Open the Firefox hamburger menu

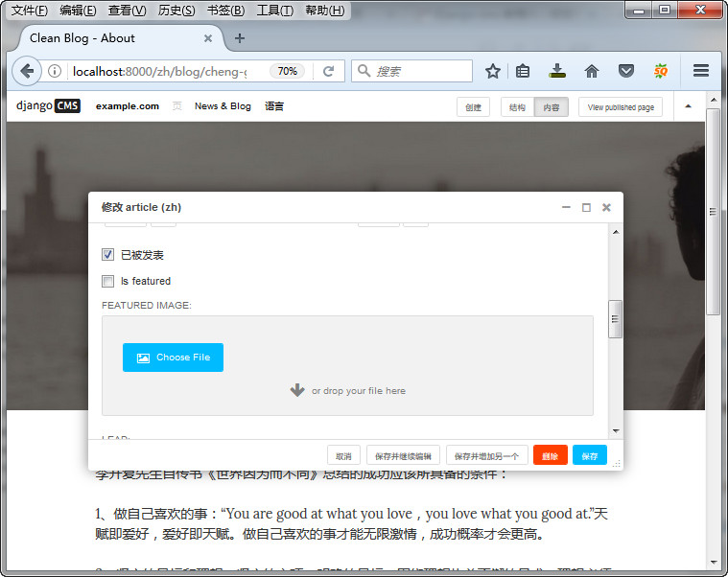(x=701, y=71)
